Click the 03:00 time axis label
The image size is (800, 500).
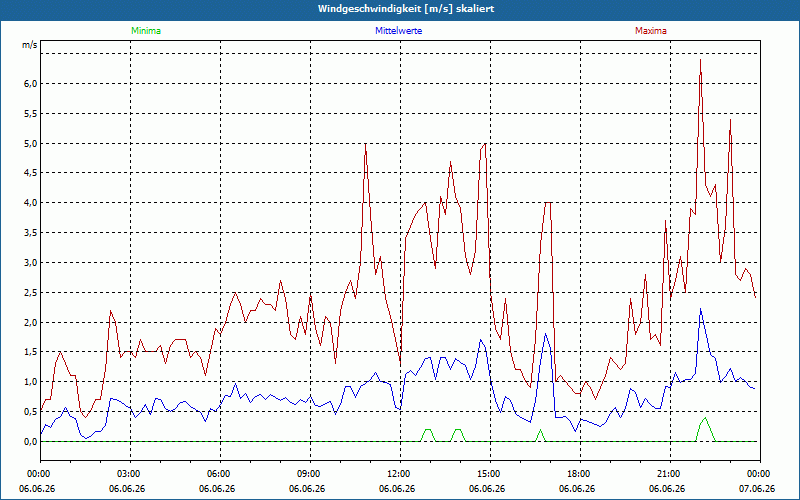pyautogui.click(x=131, y=474)
